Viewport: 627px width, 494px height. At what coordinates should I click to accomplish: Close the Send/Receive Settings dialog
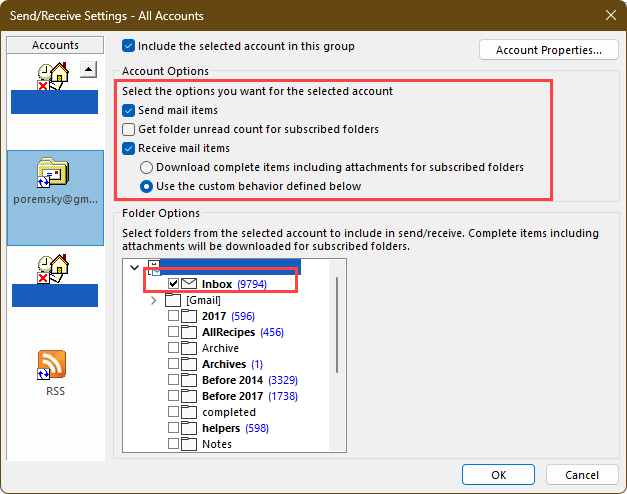click(x=611, y=15)
